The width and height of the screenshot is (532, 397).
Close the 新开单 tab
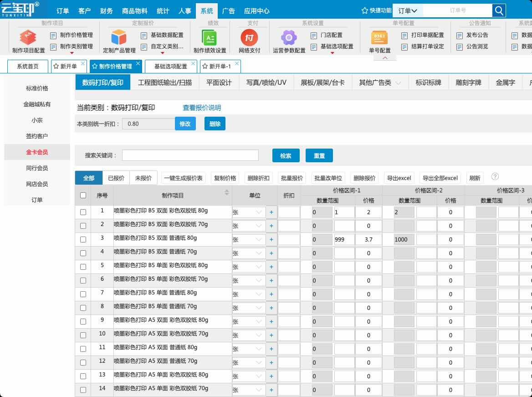pos(83,63)
